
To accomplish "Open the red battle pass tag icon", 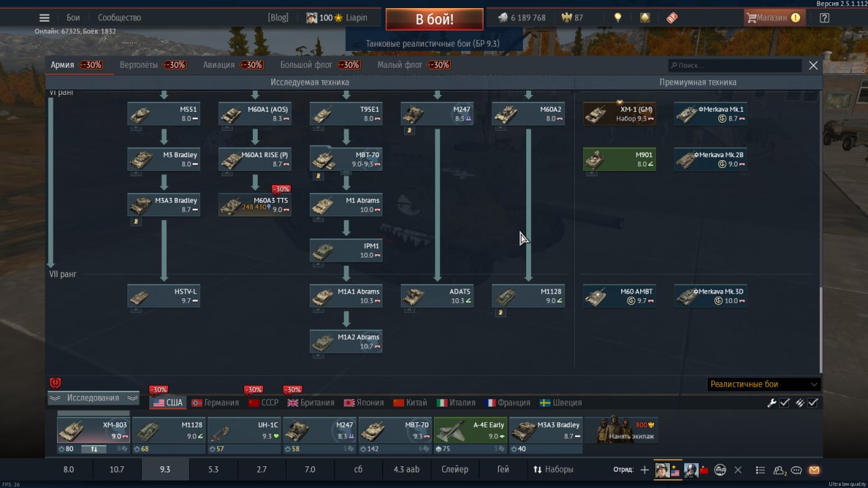I will (x=671, y=18).
